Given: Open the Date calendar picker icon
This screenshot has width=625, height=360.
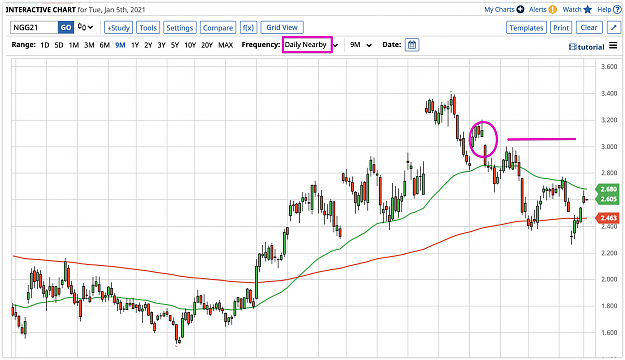Looking at the screenshot, I should click(x=412, y=45).
